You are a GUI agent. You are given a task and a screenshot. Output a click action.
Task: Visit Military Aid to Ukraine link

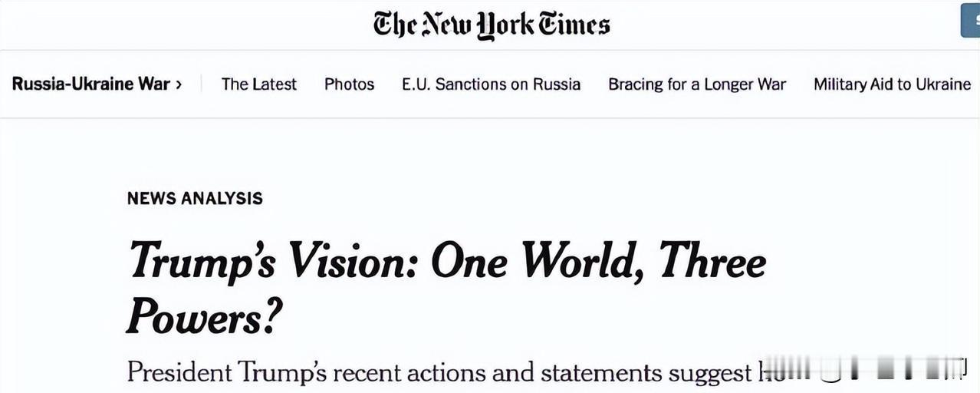(x=892, y=84)
